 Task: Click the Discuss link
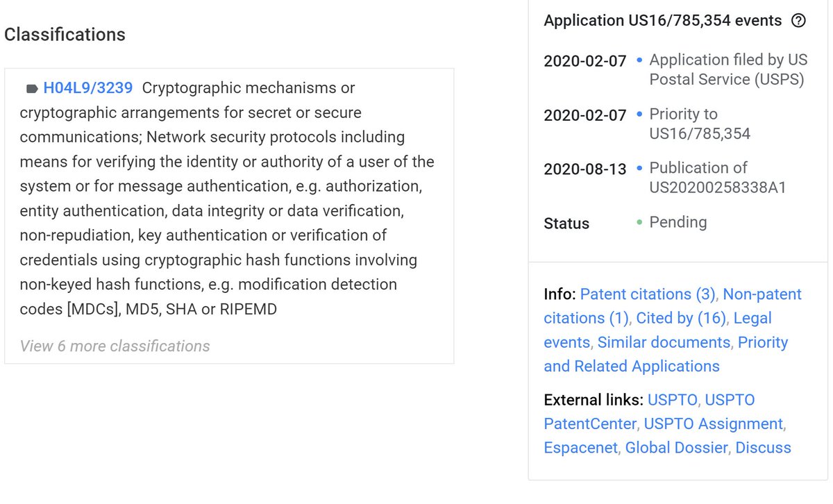763,448
